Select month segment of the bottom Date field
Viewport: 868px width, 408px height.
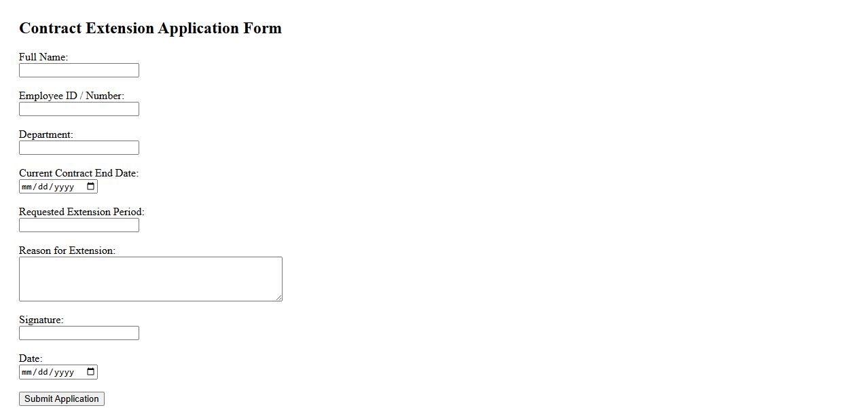[x=28, y=372]
